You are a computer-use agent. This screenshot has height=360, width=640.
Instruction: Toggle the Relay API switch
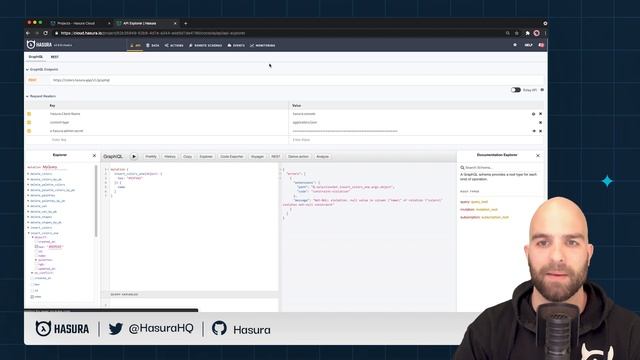[x=516, y=90]
